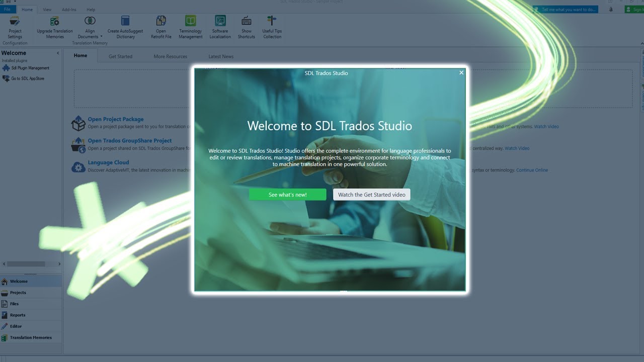
Task: Open Sdl Plugin Management
Action: [x=26, y=68]
